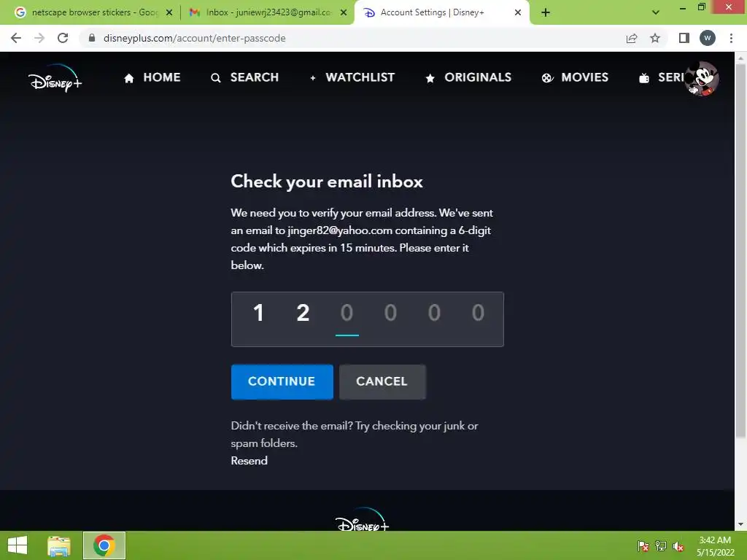Open WATCHLIST in Disney+ navigation
This screenshot has width=747, height=560.
[x=352, y=77]
